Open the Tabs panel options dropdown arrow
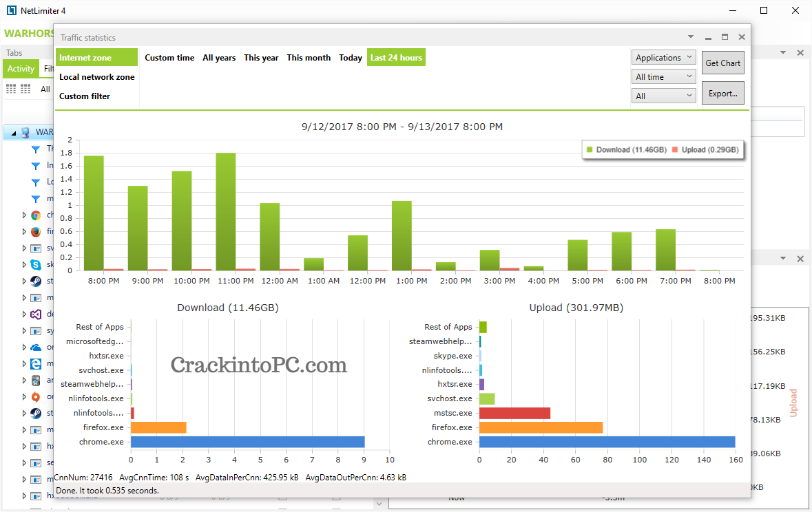 pos(783,53)
